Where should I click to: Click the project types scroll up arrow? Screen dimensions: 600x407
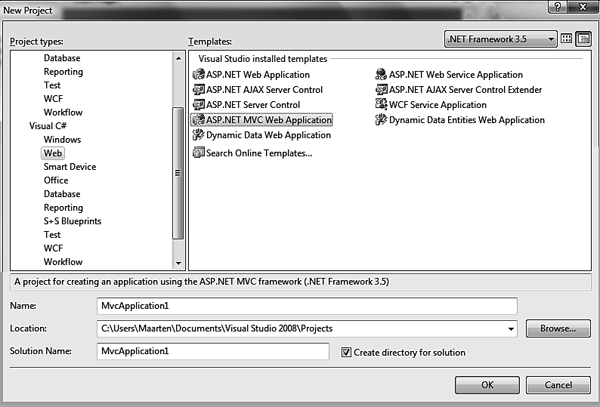[178, 58]
